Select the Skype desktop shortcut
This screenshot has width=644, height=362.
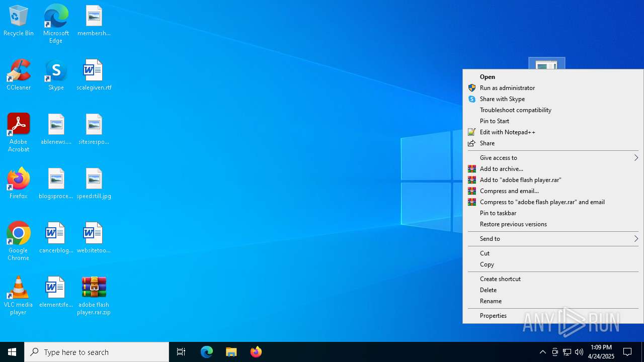(56, 75)
